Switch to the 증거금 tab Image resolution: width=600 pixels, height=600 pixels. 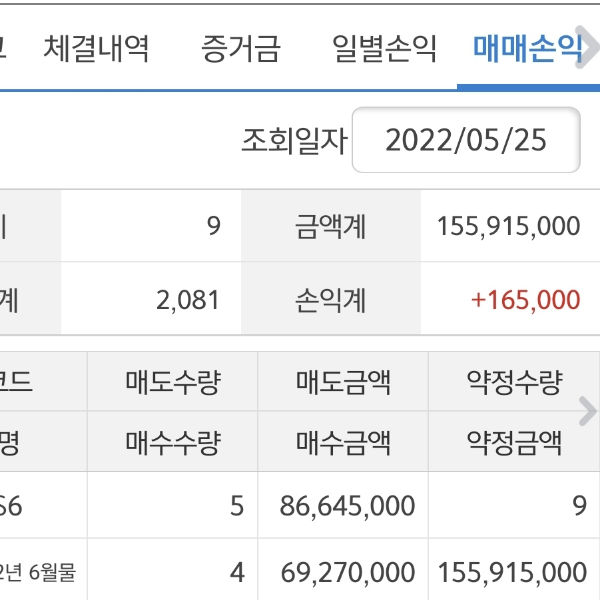tap(240, 49)
